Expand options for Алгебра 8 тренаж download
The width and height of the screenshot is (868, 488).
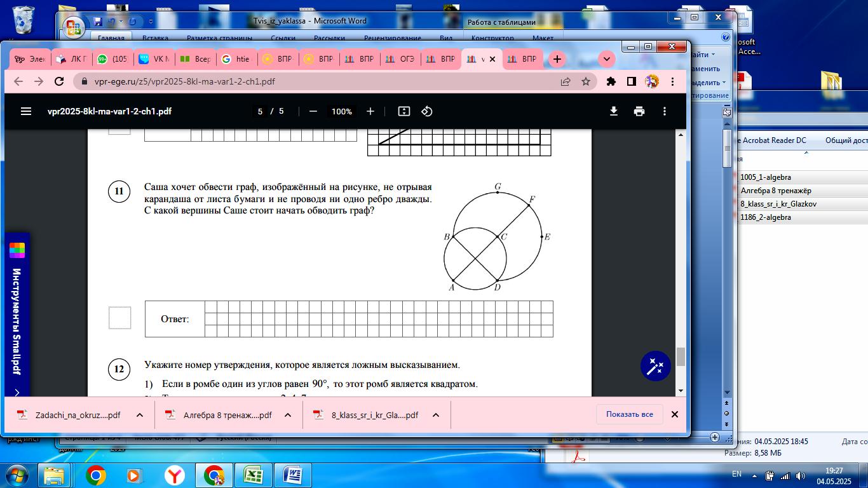coord(288,415)
